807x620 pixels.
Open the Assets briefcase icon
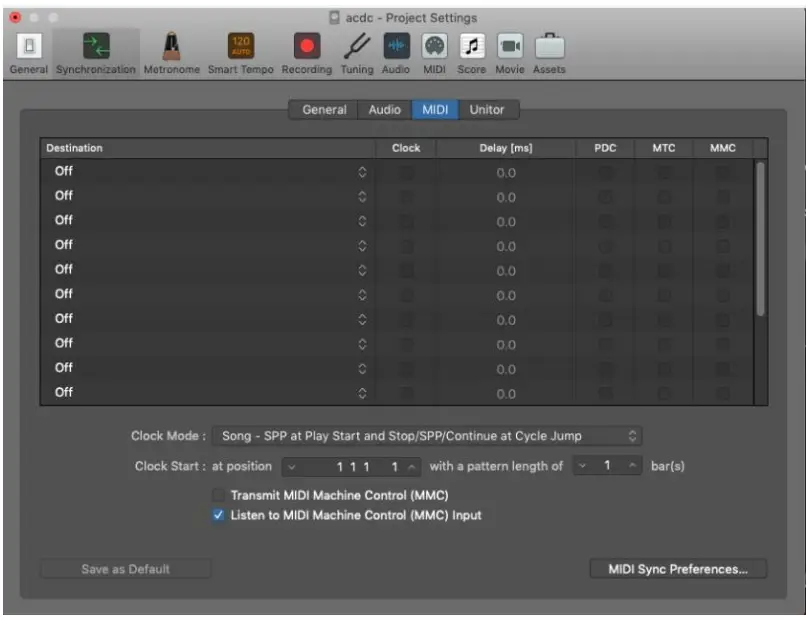click(548, 46)
